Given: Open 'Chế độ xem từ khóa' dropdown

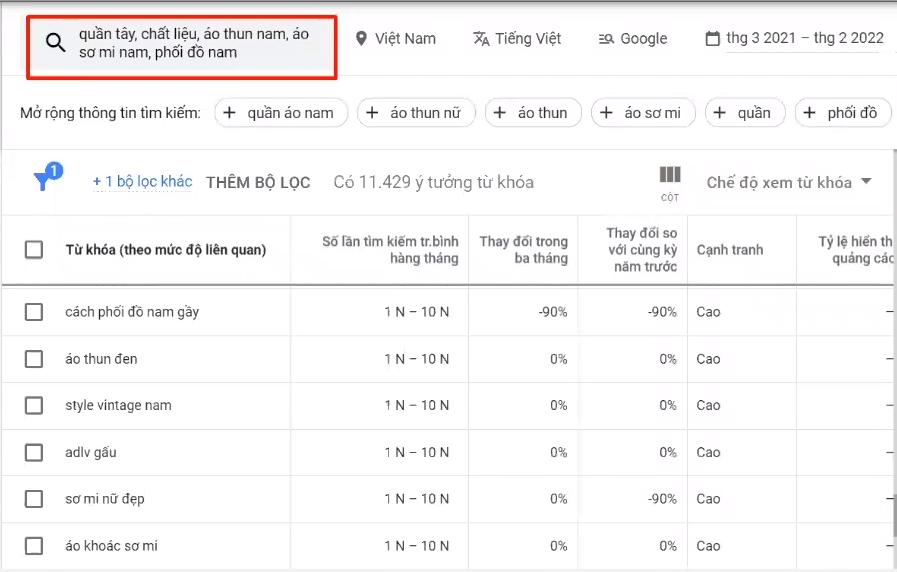Looking at the screenshot, I should coord(789,182).
